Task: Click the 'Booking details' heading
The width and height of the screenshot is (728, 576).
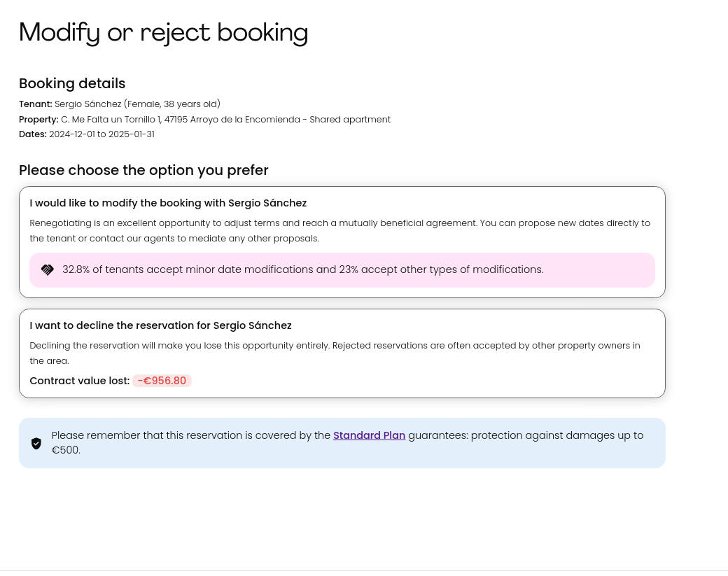Action: [72, 83]
